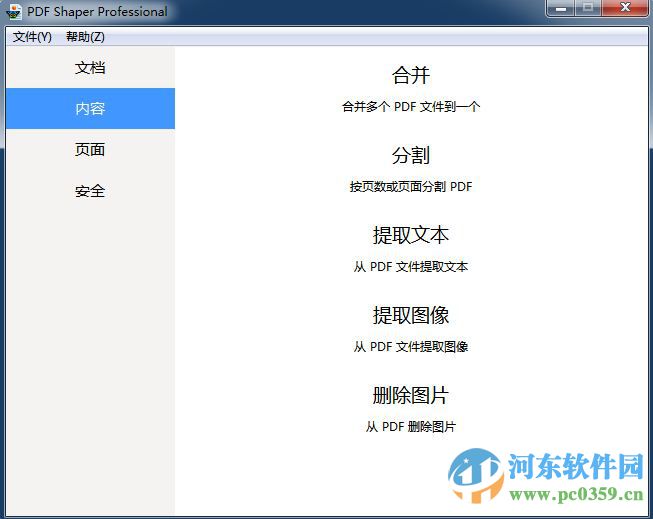The height and width of the screenshot is (519, 653).
Task: Switch to the 页面 sidebar tab
Action: click(90, 149)
